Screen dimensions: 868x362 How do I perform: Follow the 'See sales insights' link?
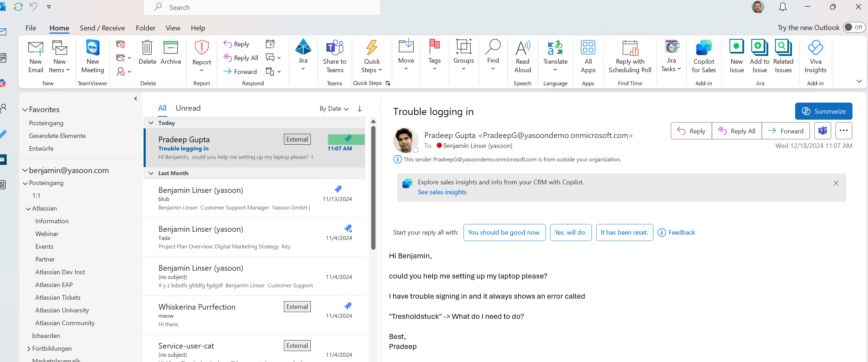point(442,192)
